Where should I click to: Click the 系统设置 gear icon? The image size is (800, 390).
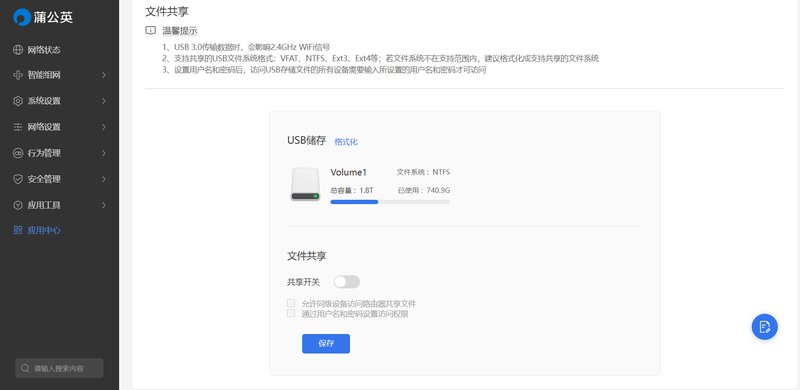pos(18,101)
